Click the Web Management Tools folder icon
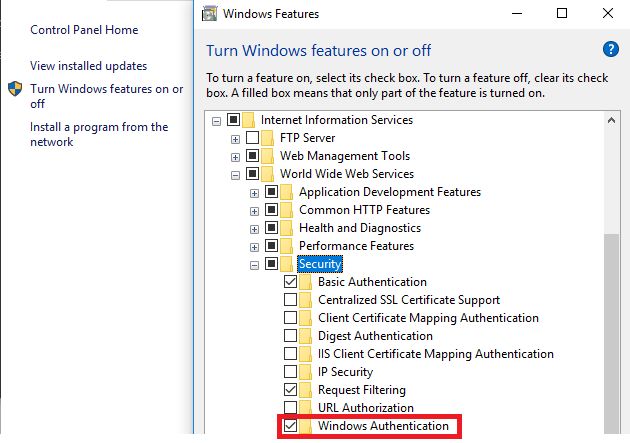 pyautogui.click(x=268, y=156)
